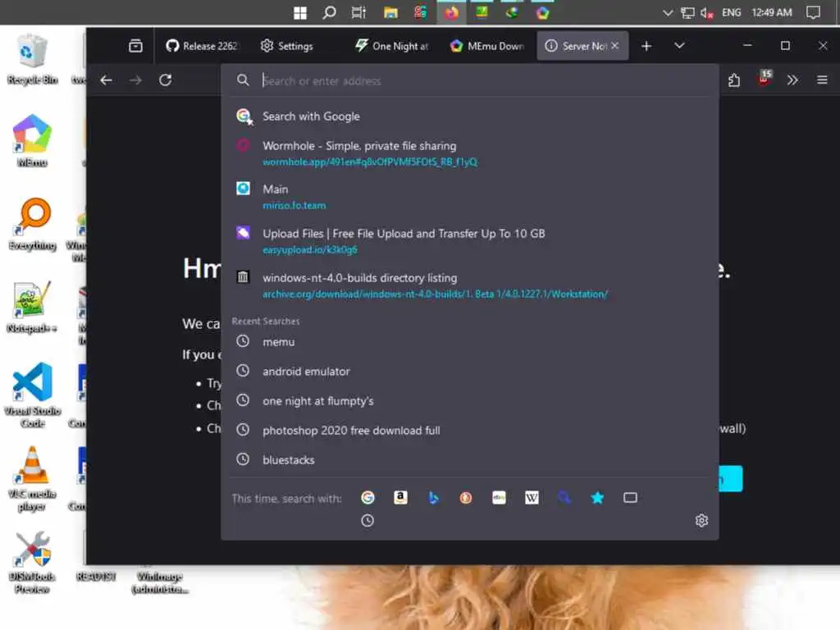Image resolution: width=840 pixels, height=630 pixels.
Task: Open the Wormhole private file sharing suggestion
Action: click(x=470, y=153)
